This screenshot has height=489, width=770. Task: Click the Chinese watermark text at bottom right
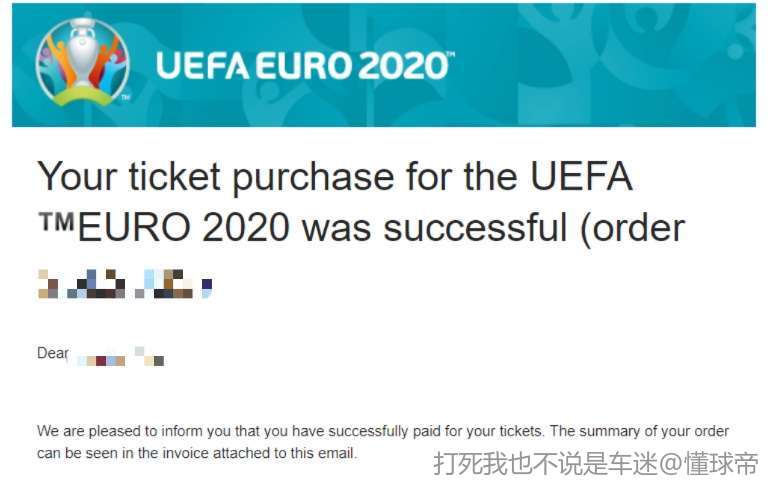pyautogui.click(x=596, y=463)
